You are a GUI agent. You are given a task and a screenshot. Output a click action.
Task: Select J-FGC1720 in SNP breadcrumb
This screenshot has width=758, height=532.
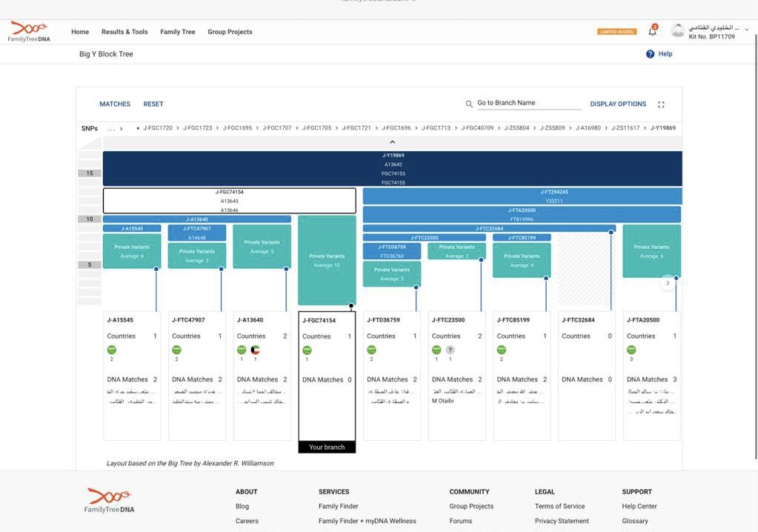[x=158, y=128]
